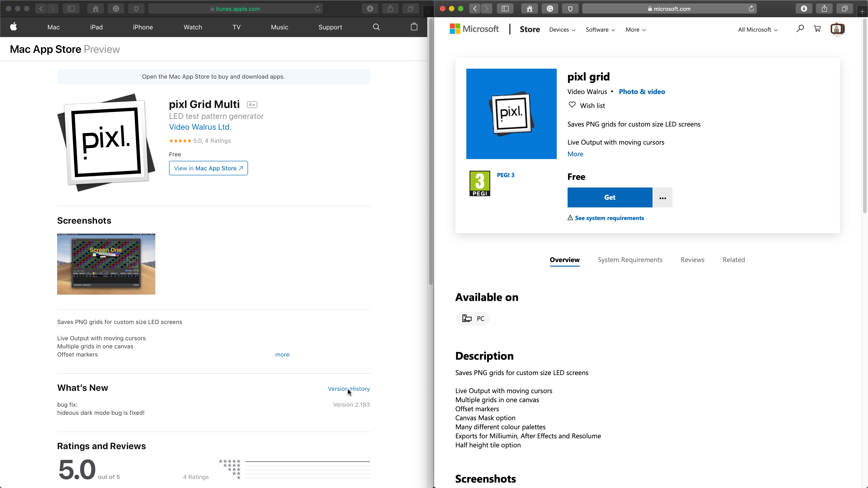Reload the microsoft.com page
The image size is (868, 488).
(751, 9)
